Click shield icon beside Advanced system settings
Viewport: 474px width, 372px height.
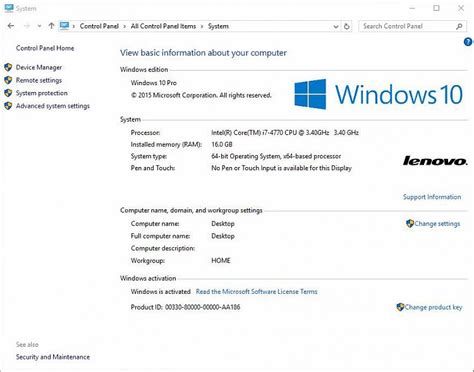pos(8,106)
